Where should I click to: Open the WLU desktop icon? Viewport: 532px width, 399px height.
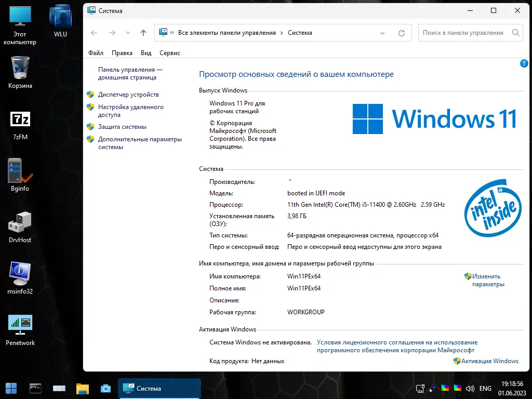point(60,21)
